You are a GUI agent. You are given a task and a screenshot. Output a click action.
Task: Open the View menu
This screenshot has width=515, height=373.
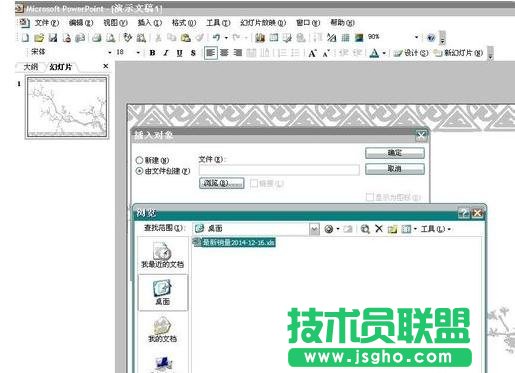point(115,23)
